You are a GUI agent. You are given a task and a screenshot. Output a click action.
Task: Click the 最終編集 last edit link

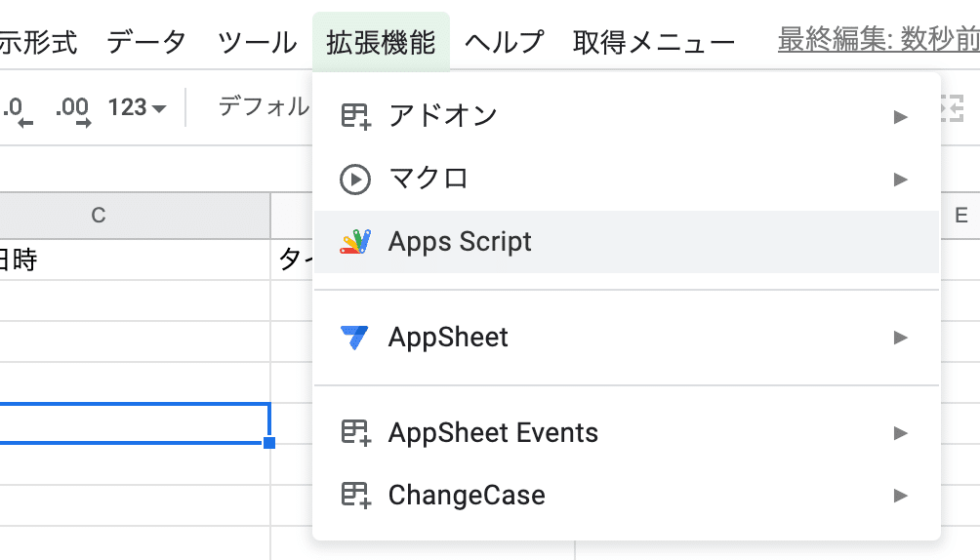[x=878, y=39]
